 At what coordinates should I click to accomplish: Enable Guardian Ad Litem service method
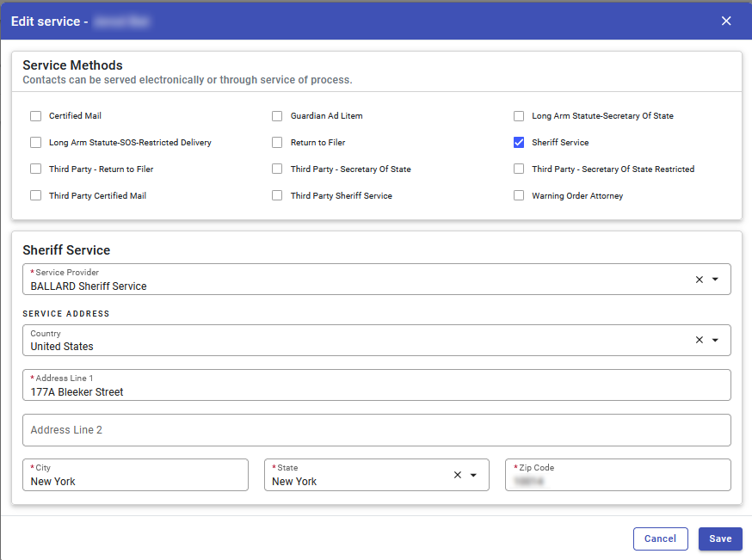click(277, 116)
